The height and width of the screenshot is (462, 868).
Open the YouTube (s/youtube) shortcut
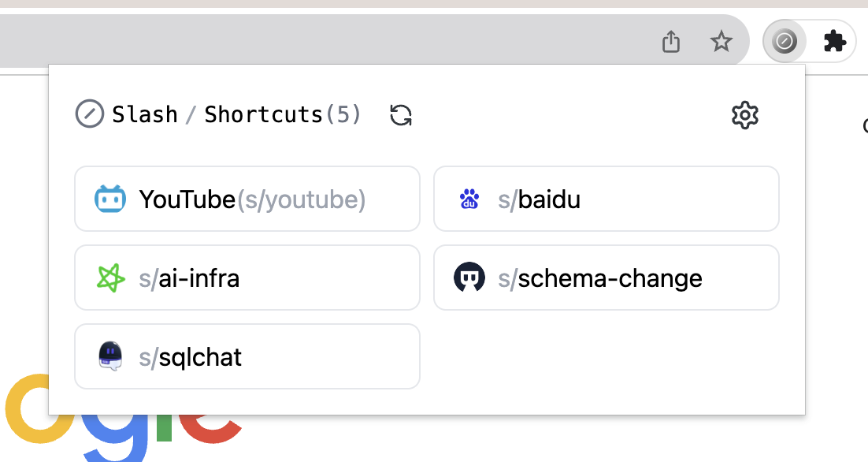[x=252, y=199]
